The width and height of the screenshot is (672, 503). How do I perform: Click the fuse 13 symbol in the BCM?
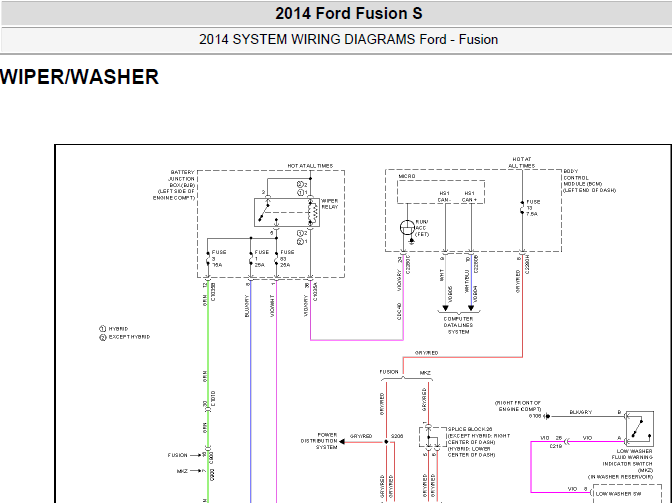[x=522, y=208]
